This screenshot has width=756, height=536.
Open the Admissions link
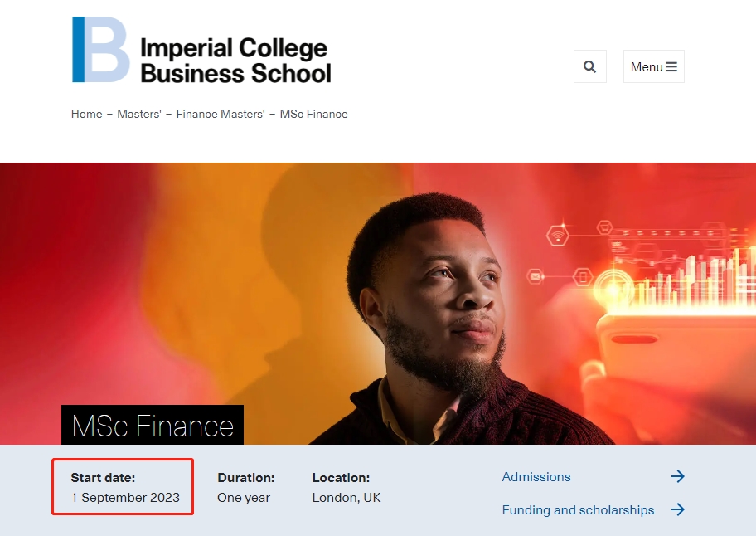coord(536,477)
